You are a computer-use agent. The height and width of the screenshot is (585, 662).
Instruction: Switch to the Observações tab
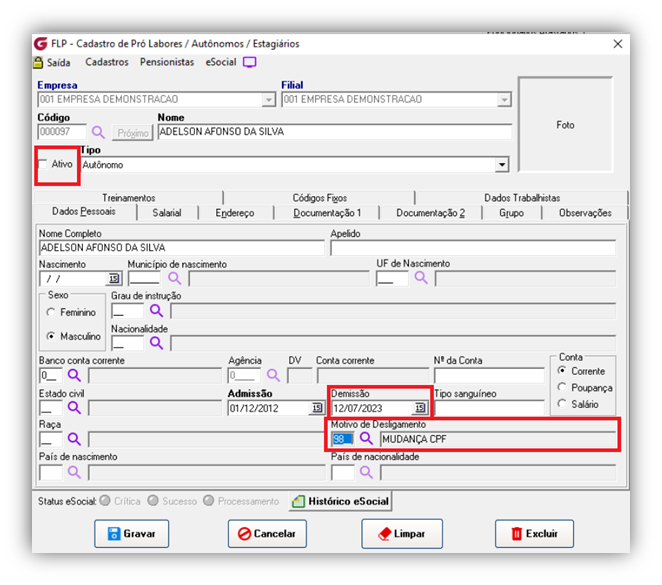585,213
